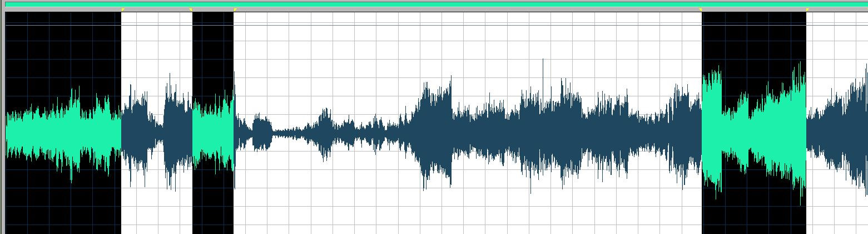Click inside the narrow second highlighted selection
The height and width of the screenshot is (234, 868).
pos(213,123)
